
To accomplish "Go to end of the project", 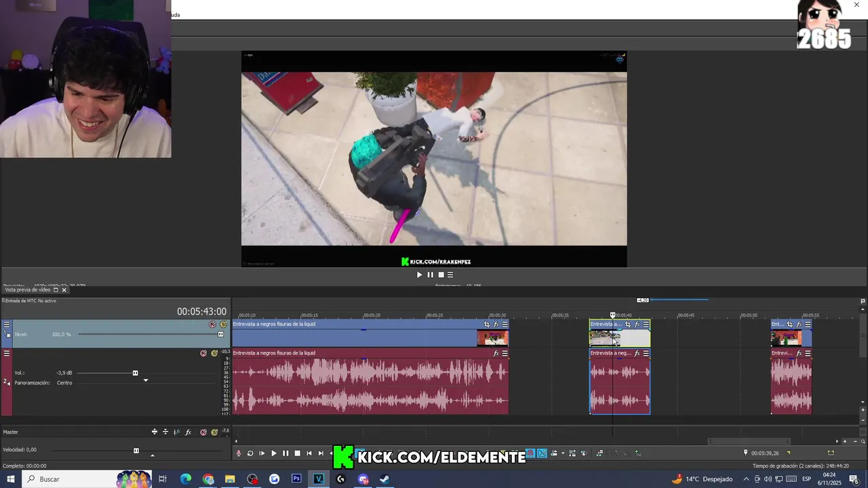I will pyautogui.click(x=321, y=453).
